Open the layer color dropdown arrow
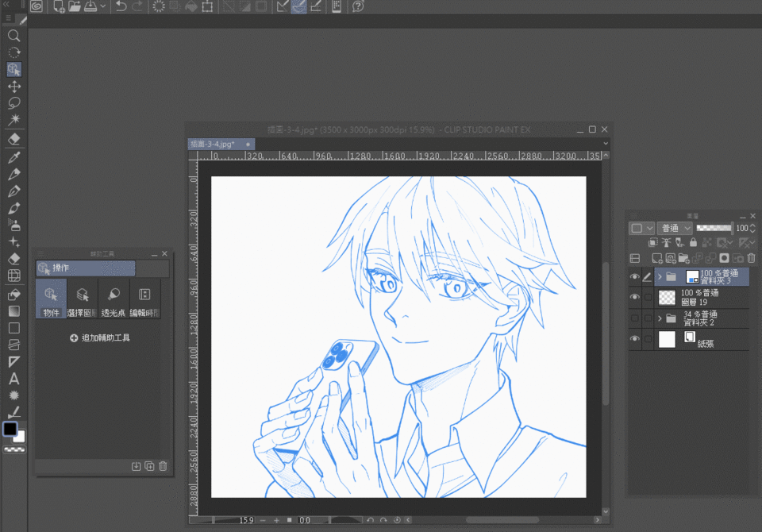Viewport: 762px width, 532px height. 650,228
